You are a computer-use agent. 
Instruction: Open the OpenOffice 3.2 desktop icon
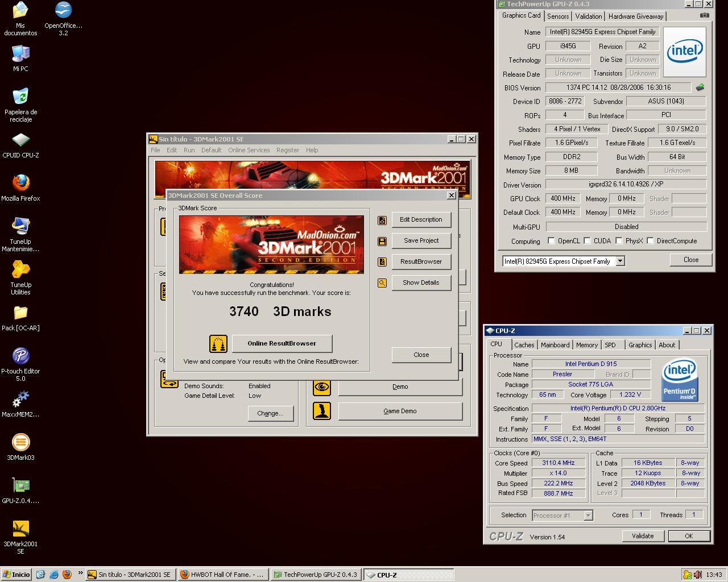click(x=63, y=19)
